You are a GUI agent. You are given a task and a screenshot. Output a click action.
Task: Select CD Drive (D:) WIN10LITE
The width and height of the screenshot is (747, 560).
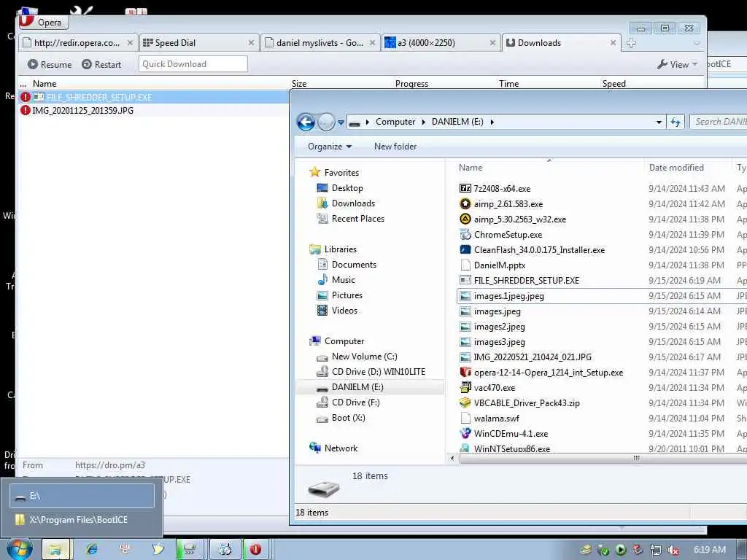pos(379,372)
